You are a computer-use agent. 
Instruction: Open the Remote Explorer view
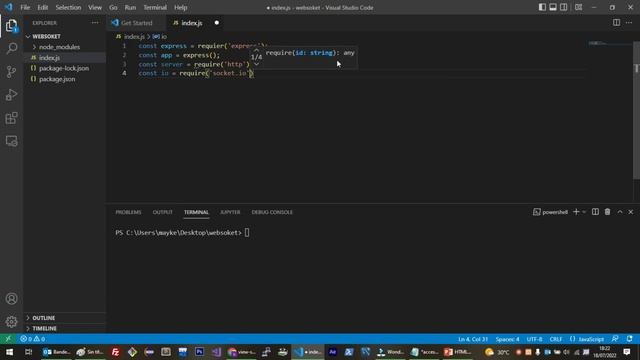11,141
